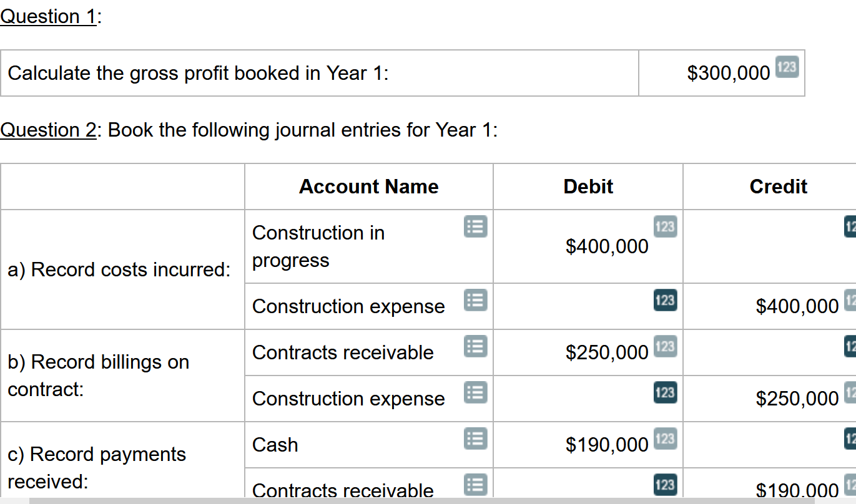
Task: Click the Account Name column header
Action: (x=368, y=187)
